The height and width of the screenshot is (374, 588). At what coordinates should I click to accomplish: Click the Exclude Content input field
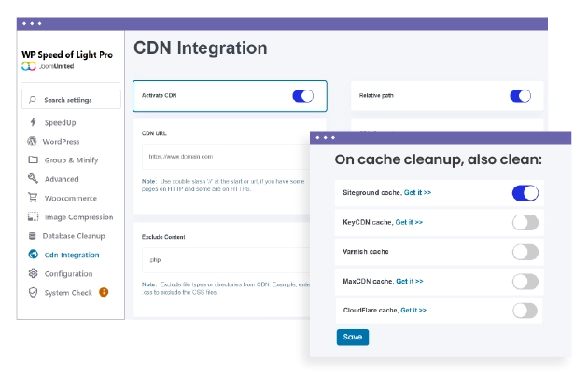(x=226, y=259)
